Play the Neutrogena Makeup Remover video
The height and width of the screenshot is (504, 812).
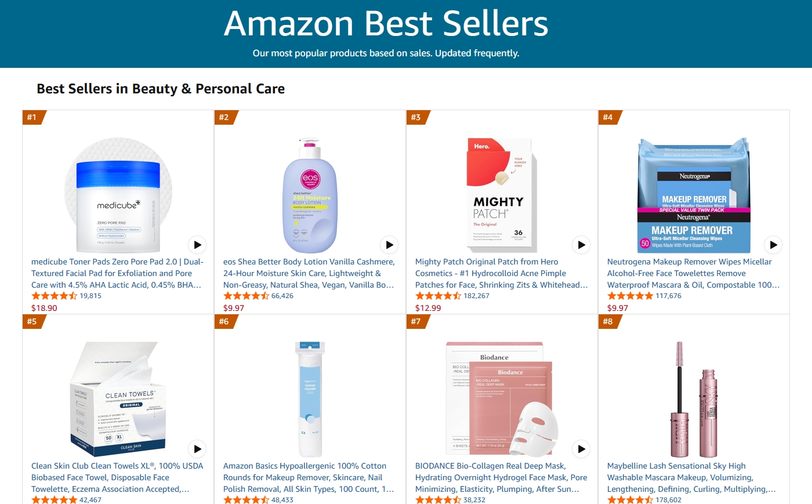pos(773,245)
